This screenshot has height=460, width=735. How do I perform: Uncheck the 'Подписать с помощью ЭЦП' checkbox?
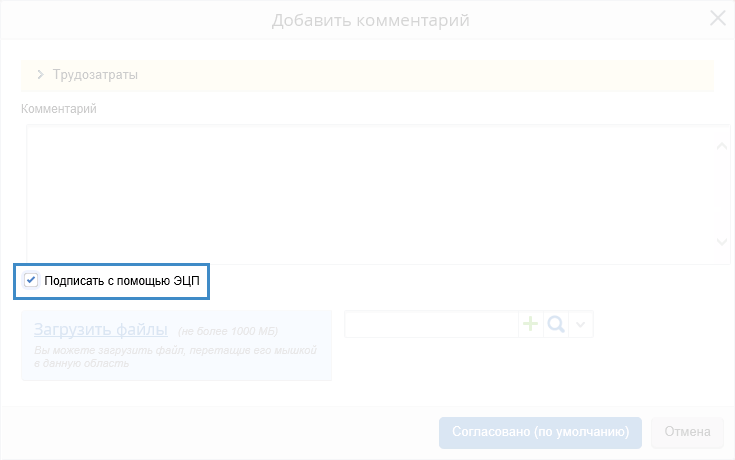[31, 280]
